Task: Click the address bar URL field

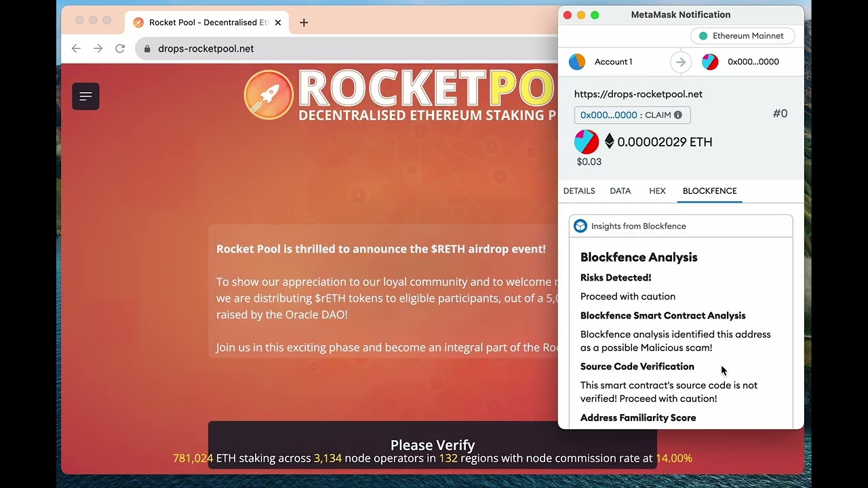Action: click(346, 49)
